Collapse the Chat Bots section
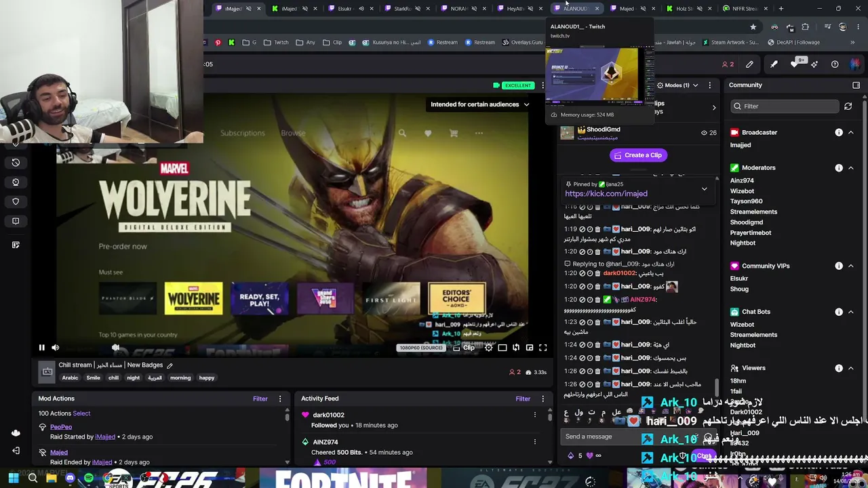 850,312
